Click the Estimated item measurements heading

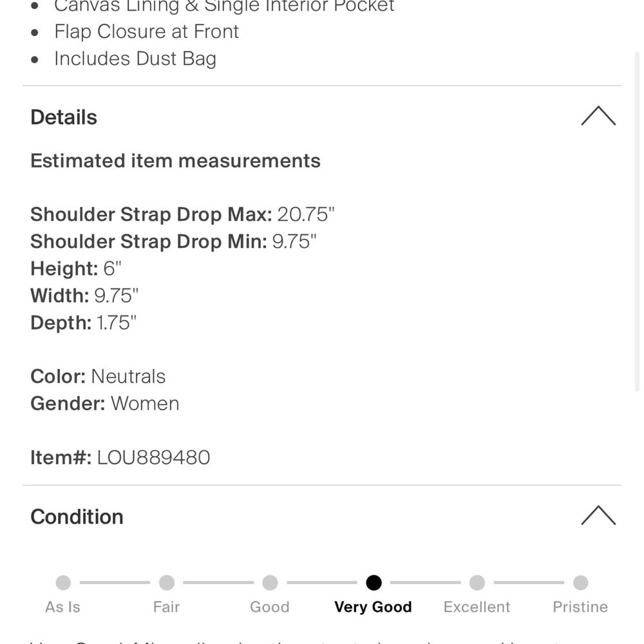pyautogui.click(x=175, y=160)
